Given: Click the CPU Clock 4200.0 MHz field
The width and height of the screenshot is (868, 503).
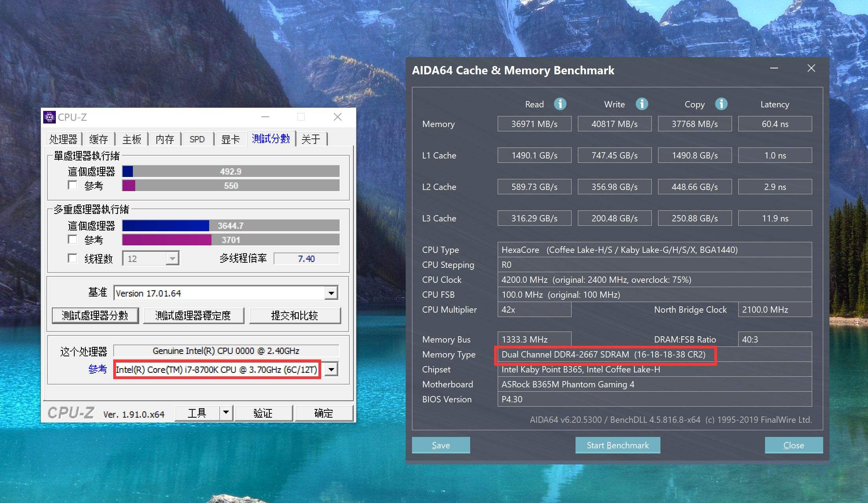Looking at the screenshot, I should (655, 280).
